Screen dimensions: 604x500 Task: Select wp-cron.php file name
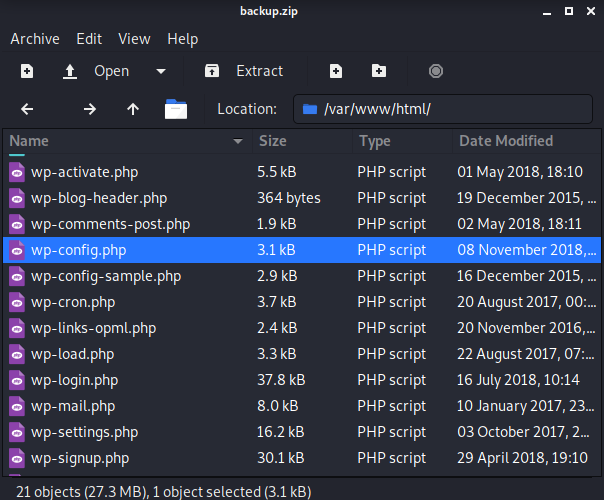point(73,302)
